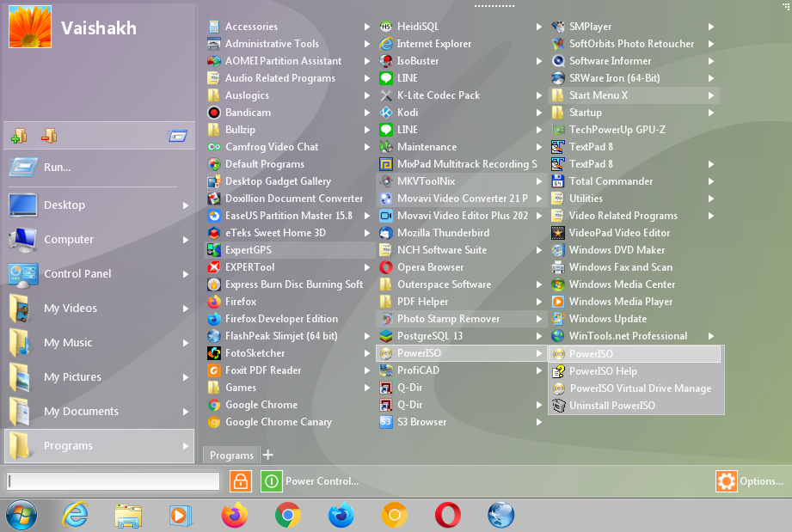Viewport: 792px width, 532px height.
Task: Click the green plus add-folder icon
Action: click(19, 136)
